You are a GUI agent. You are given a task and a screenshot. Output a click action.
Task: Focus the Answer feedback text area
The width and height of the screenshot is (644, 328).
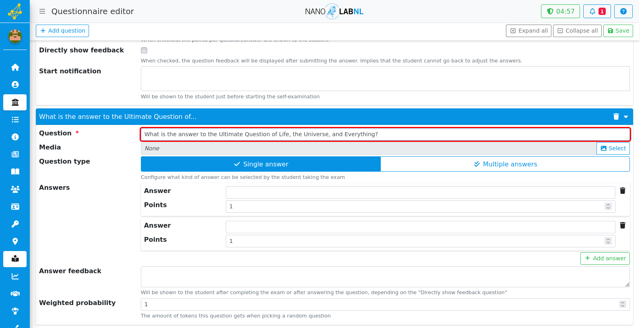point(385,277)
